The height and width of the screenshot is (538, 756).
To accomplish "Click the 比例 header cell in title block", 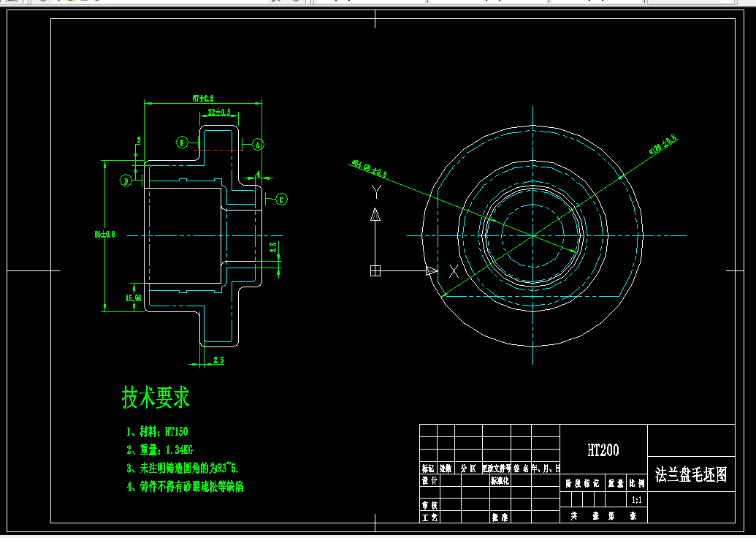I will (636, 483).
